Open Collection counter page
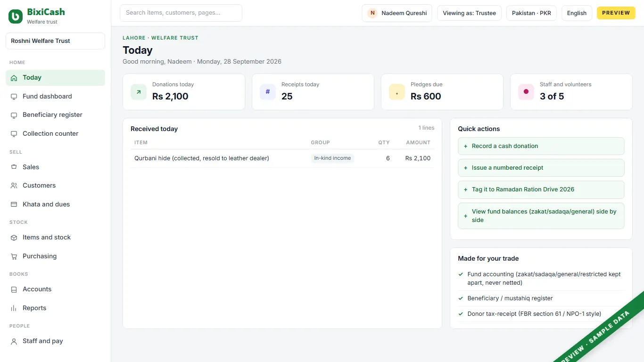 55,134
